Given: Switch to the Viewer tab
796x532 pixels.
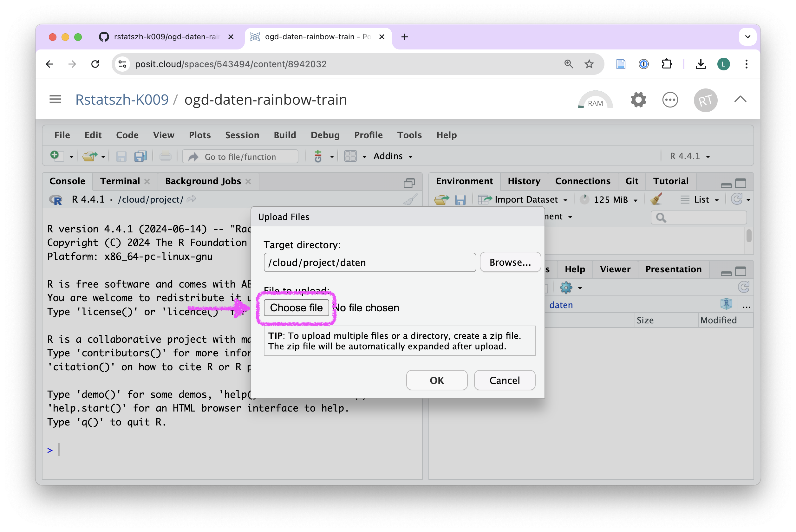Looking at the screenshot, I should 615,269.
